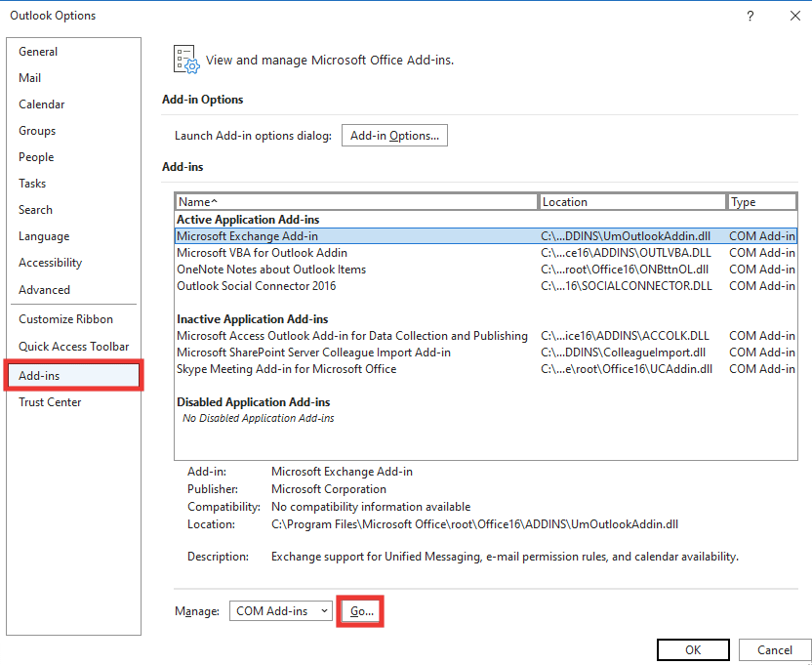Click the add-ins gear icon in header
This screenshot has height=665, width=812.
tap(186, 60)
